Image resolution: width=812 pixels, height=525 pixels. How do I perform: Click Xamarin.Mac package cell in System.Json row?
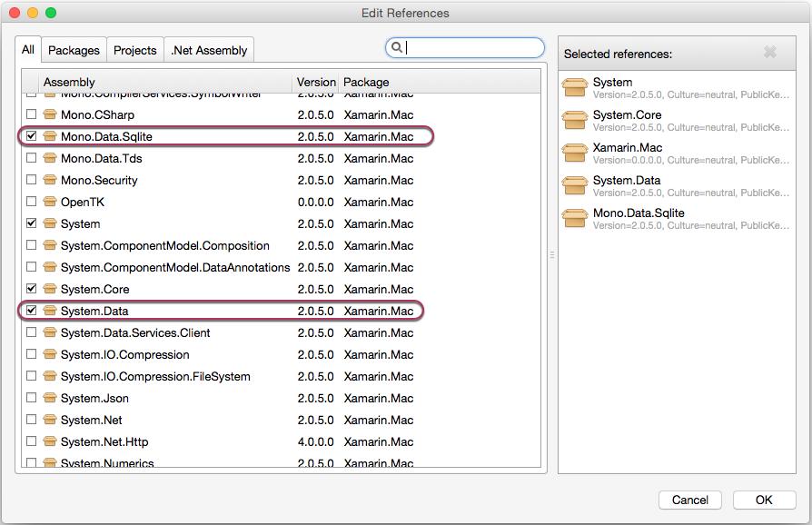[379, 398]
